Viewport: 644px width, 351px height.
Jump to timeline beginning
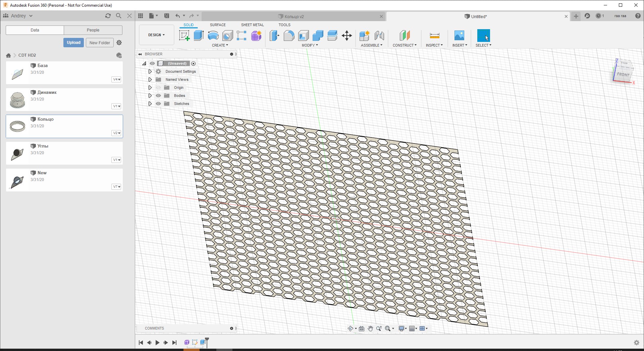coord(141,343)
